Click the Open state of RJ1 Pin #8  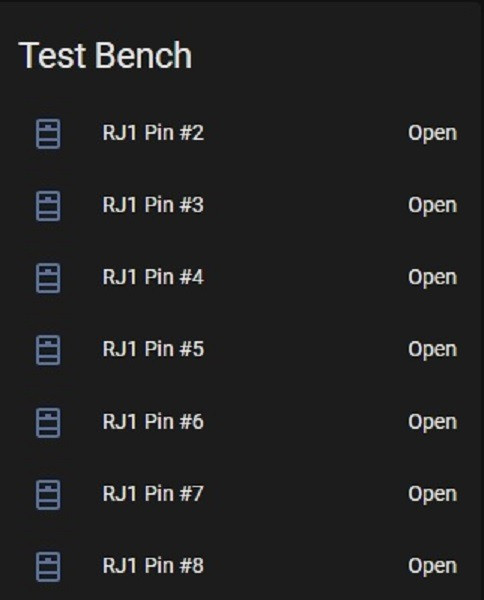(x=432, y=567)
